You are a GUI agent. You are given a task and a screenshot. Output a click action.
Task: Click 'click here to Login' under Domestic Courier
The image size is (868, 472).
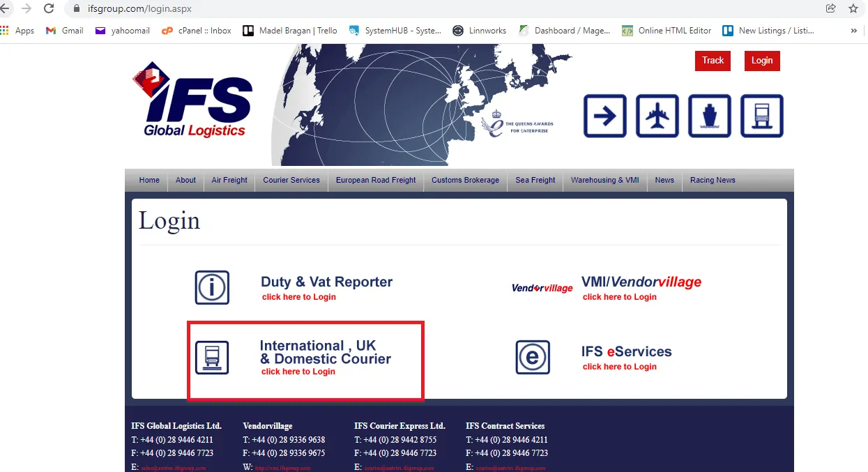point(298,372)
